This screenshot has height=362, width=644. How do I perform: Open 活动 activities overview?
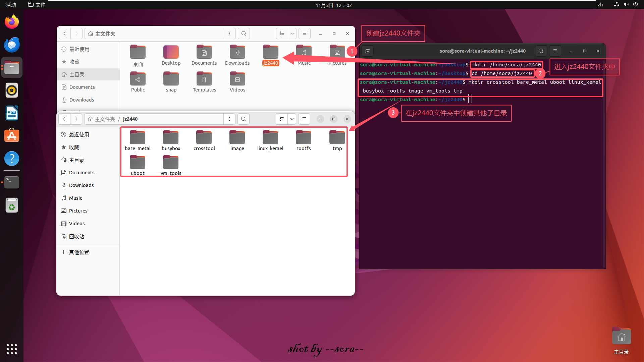[x=11, y=5]
